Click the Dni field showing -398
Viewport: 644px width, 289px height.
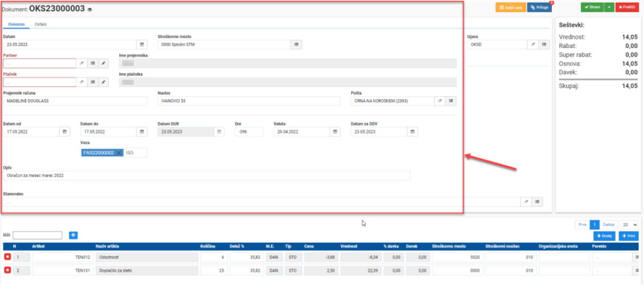pyautogui.click(x=249, y=132)
